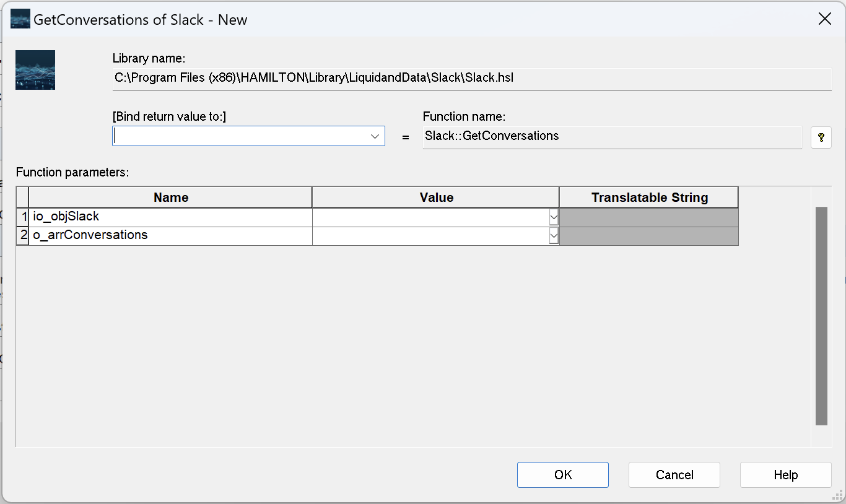Open the Bind return value dropdown arrow
Screen dimensions: 846x504
[x=375, y=136]
